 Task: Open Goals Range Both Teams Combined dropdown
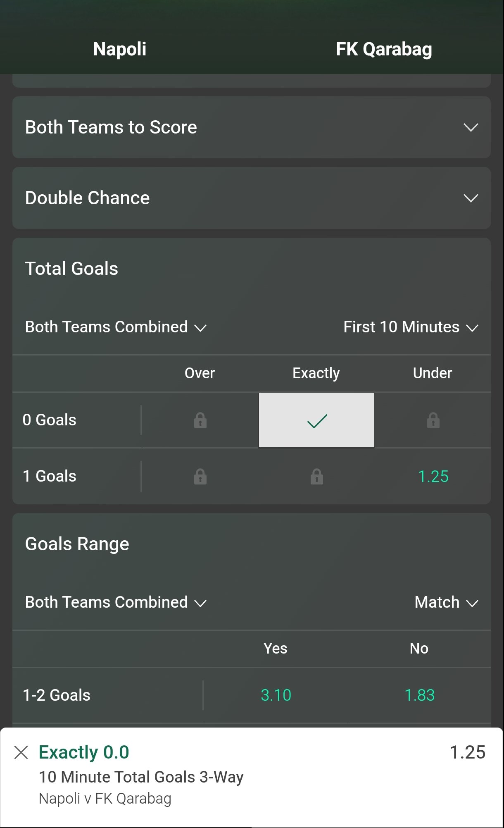[x=116, y=602]
